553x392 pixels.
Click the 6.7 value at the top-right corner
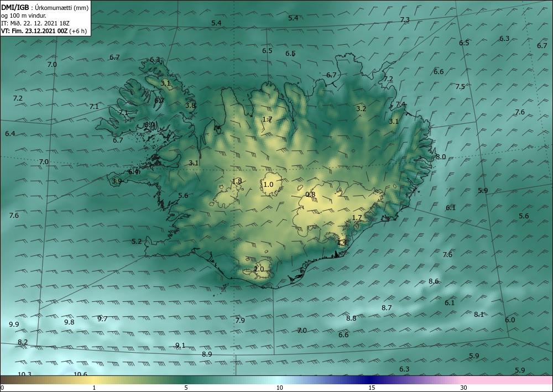[x=542, y=45]
